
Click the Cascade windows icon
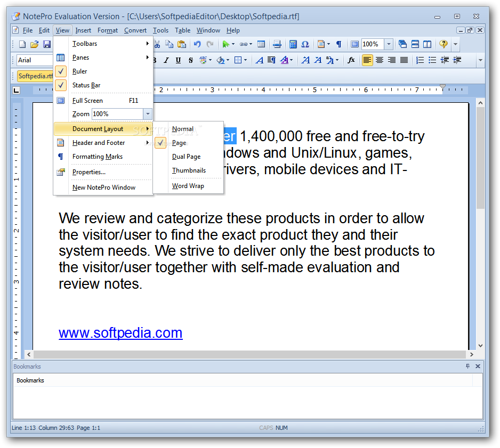point(403,44)
